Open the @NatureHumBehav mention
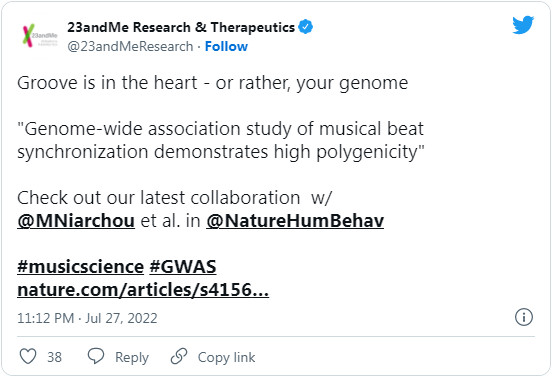 pyautogui.click(x=295, y=221)
